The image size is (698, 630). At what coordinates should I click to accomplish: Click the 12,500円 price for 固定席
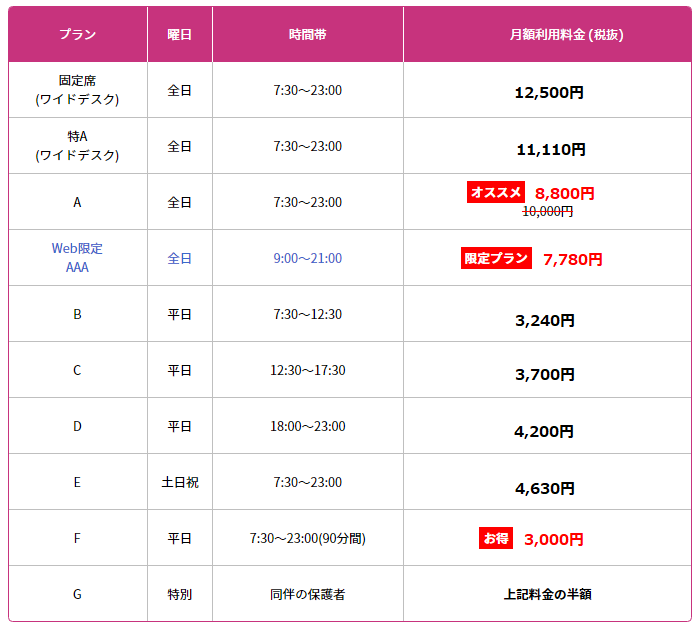point(549,93)
